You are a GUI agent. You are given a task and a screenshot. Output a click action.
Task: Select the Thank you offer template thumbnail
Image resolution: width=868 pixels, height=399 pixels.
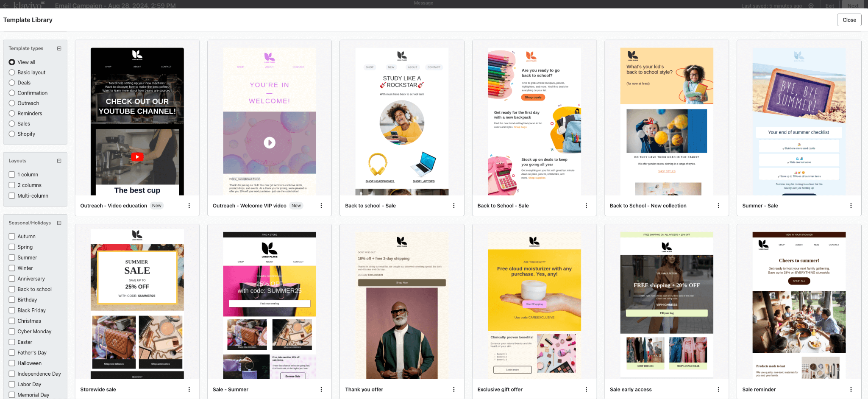pos(401,305)
